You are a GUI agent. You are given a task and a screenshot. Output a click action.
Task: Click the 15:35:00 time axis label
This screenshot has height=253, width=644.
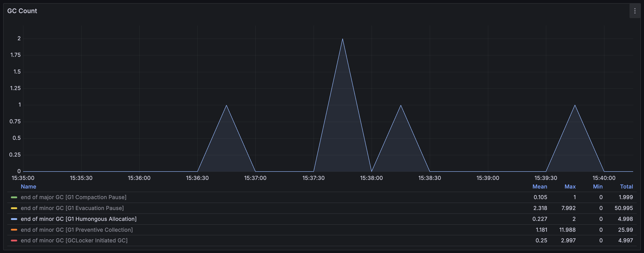[23, 178]
